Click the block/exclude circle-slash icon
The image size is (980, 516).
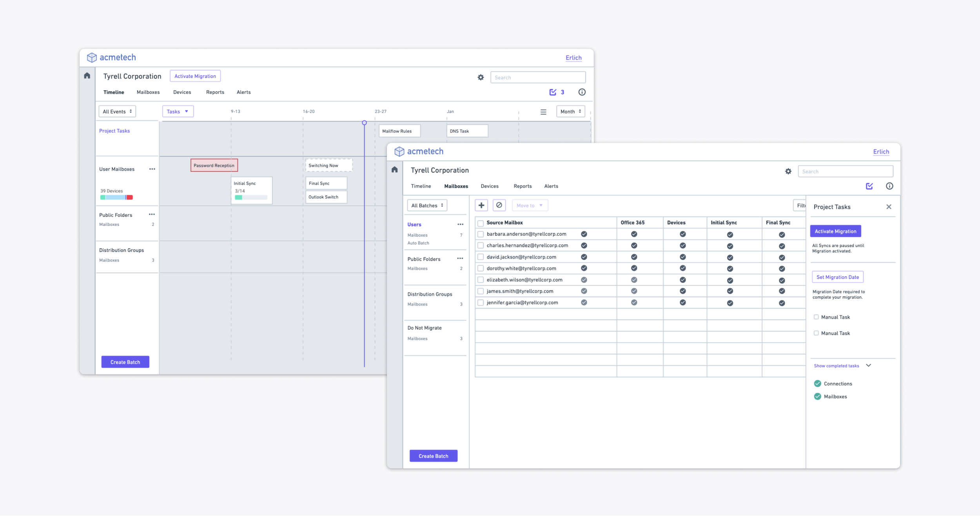[499, 205]
